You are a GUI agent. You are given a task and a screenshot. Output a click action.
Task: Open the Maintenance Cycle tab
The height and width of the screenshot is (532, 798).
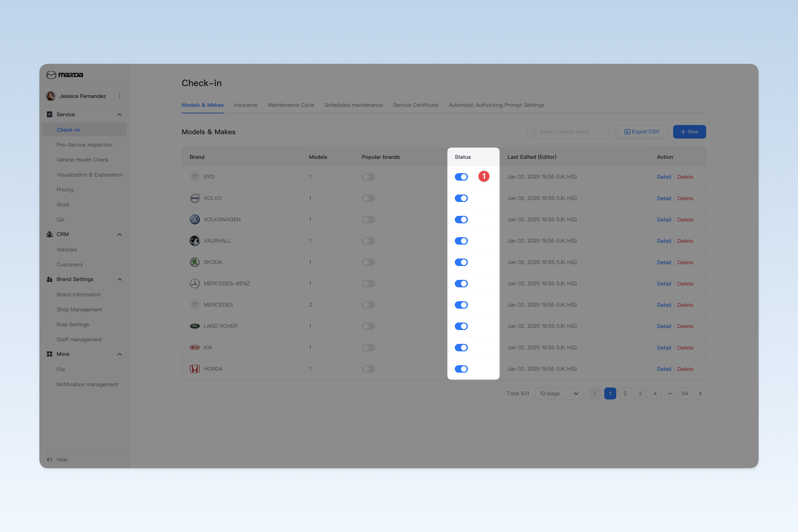coord(291,105)
